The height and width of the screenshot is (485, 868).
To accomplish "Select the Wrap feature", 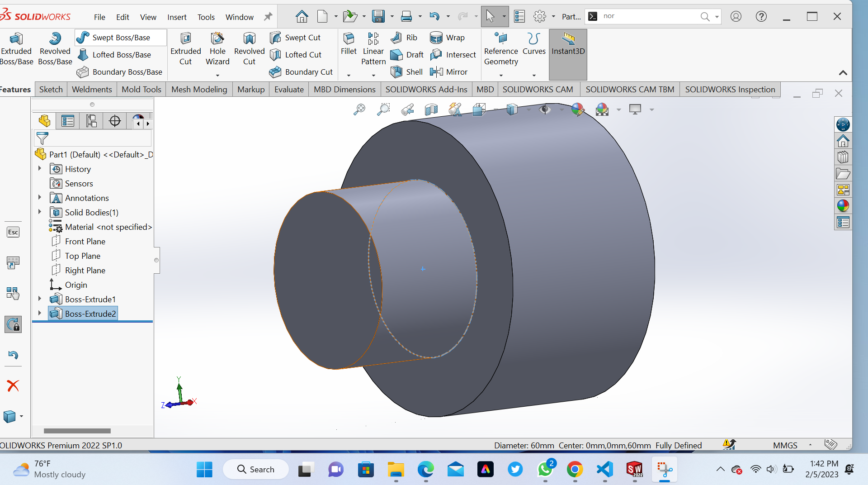I will click(x=447, y=38).
